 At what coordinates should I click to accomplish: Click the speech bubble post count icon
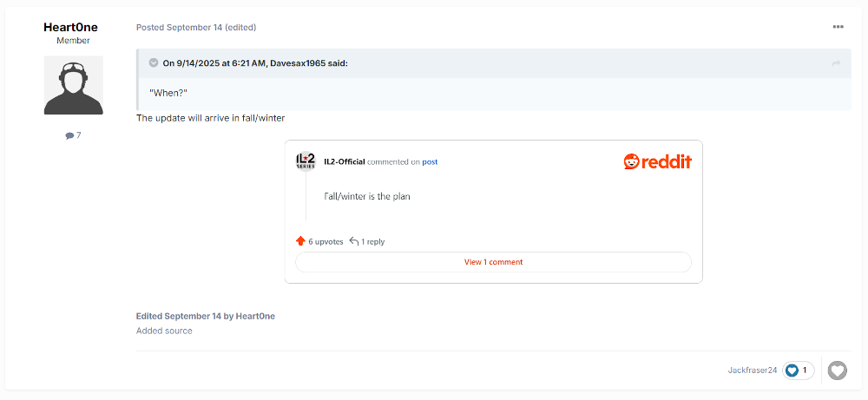tap(69, 136)
